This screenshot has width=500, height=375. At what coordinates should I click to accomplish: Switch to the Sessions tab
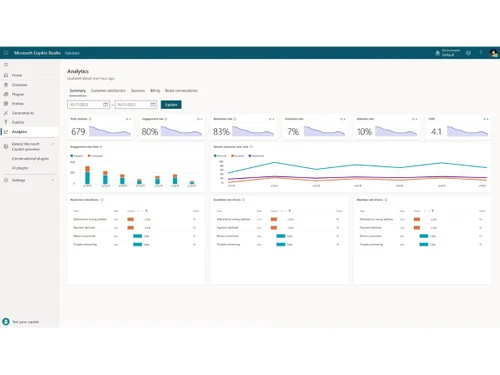(x=138, y=91)
